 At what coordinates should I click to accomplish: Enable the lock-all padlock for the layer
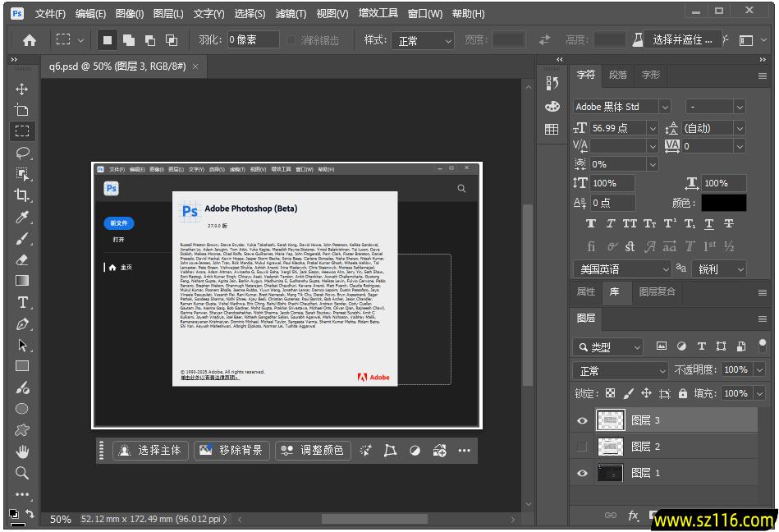(683, 393)
